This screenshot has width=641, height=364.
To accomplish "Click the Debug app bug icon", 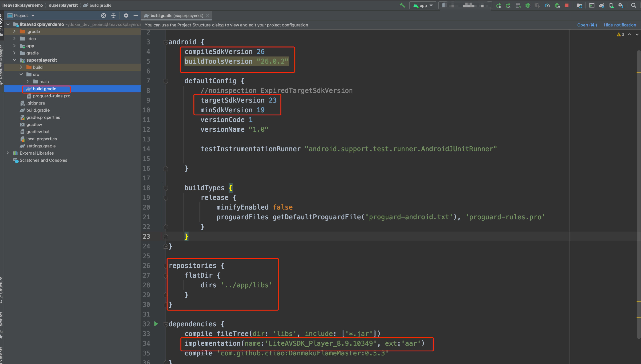I will click(x=528, y=5).
